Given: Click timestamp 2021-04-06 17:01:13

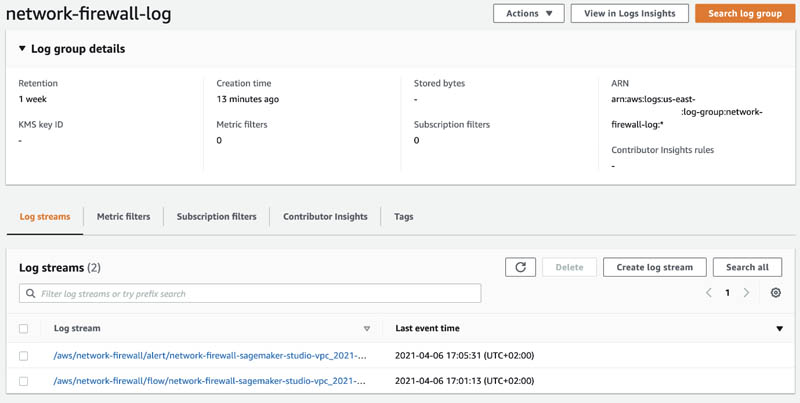Looking at the screenshot, I should 464,381.
